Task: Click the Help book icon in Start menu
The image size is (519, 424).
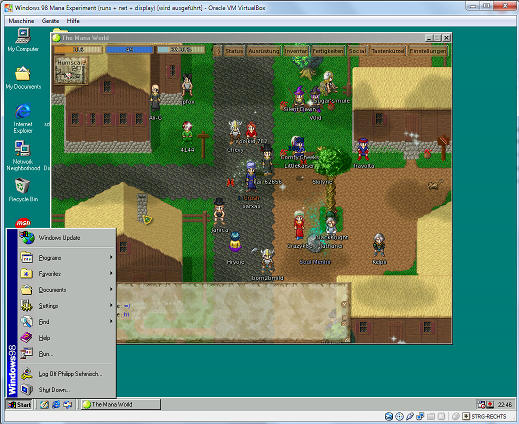Action: 27,338
